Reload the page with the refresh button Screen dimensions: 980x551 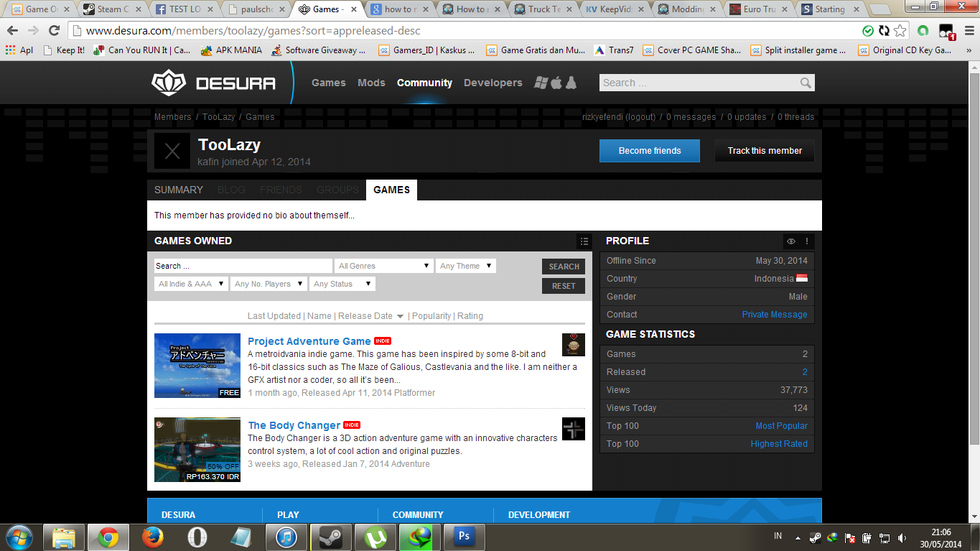pyautogui.click(x=54, y=31)
